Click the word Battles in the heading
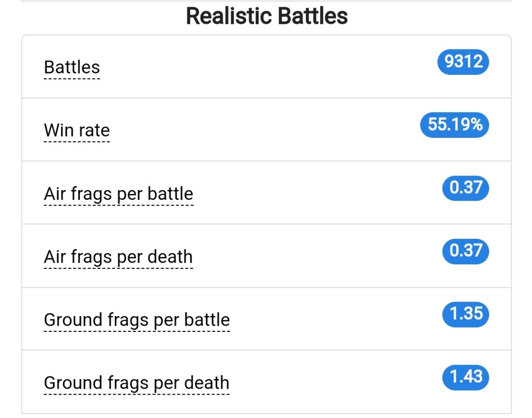Viewport: 532px width, 418px height. pos(313,16)
